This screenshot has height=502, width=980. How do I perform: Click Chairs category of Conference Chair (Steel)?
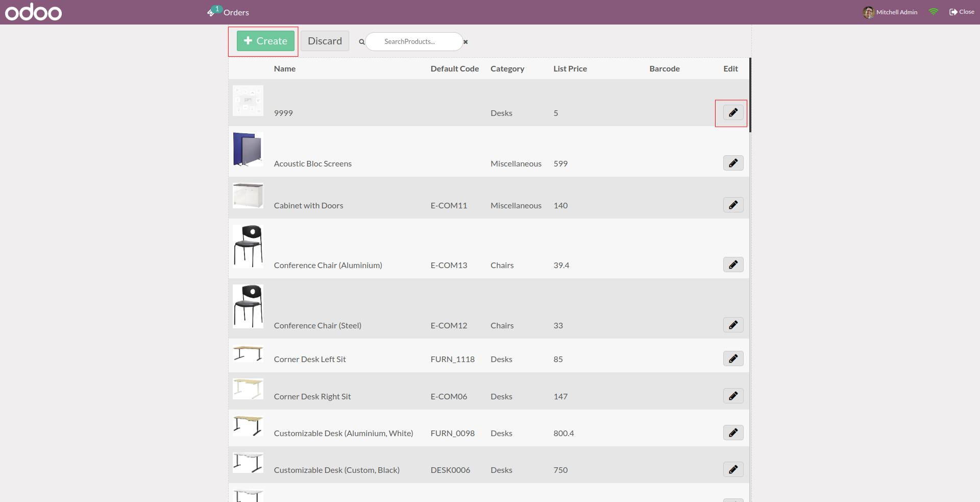tap(502, 326)
